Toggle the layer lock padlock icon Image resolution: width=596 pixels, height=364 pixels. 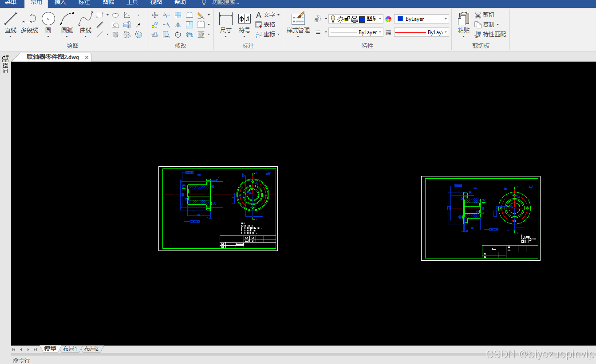click(x=347, y=19)
